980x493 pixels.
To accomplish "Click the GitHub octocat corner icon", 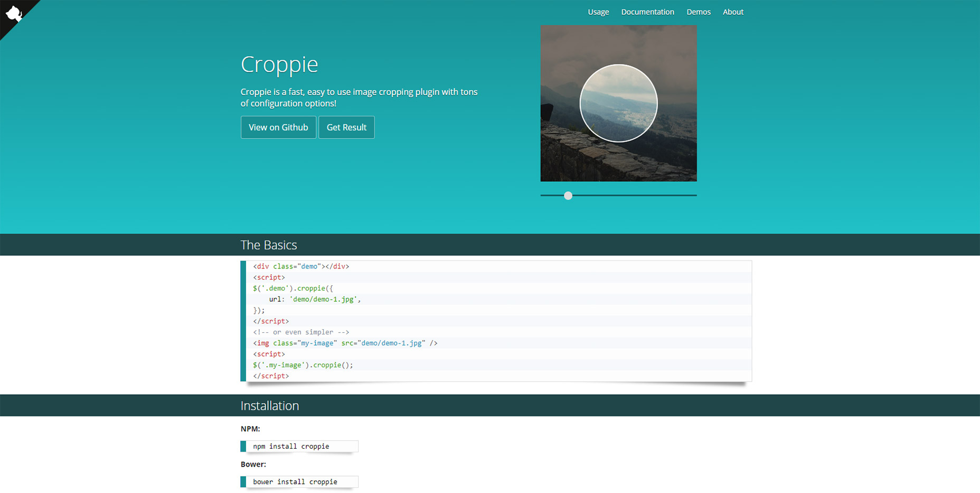I will click(x=14, y=13).
